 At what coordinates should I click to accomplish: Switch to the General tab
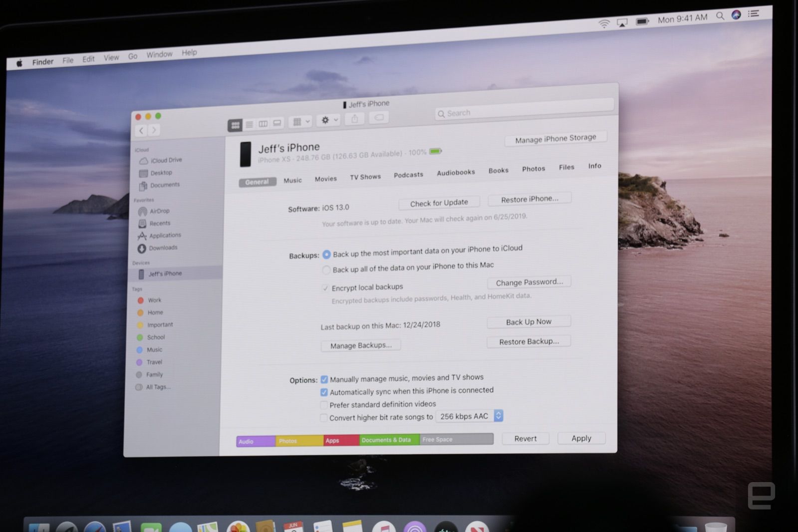tap(257, 182)
